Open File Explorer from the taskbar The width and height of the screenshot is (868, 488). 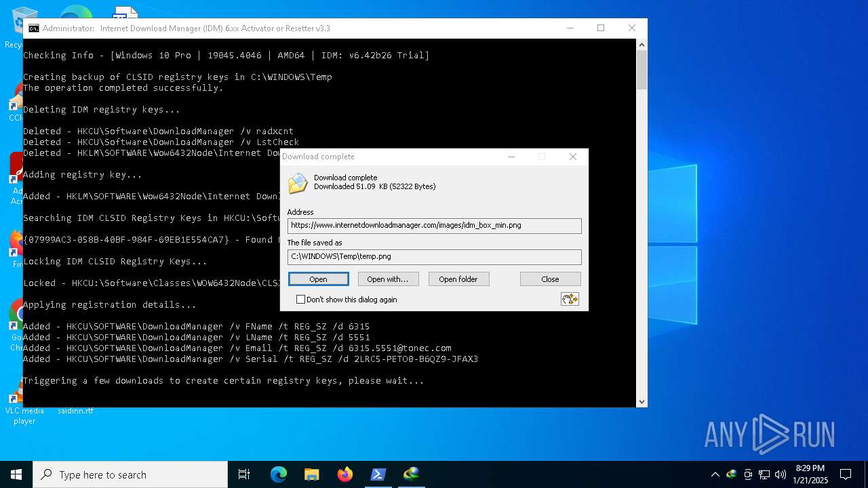(x=311, y=474)
